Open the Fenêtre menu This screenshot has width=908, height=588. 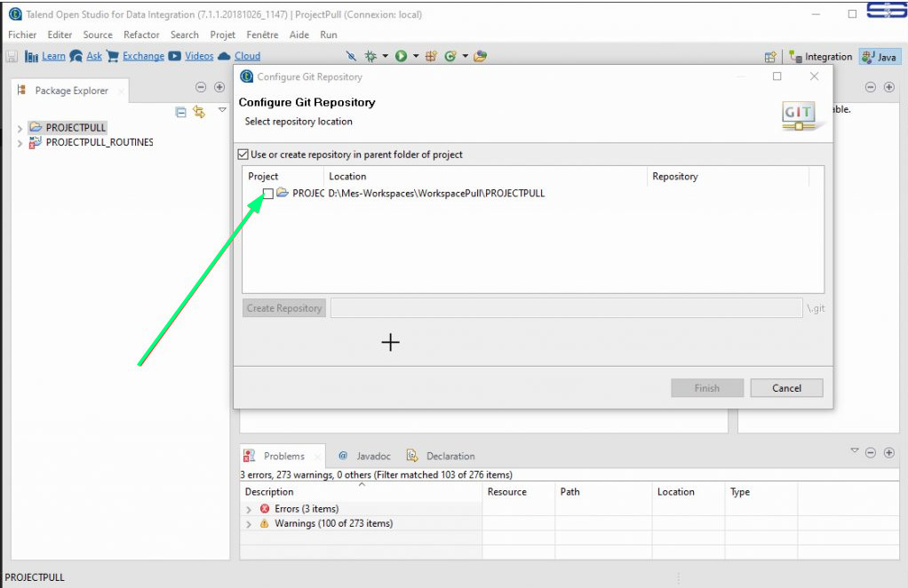pos(262,35)
